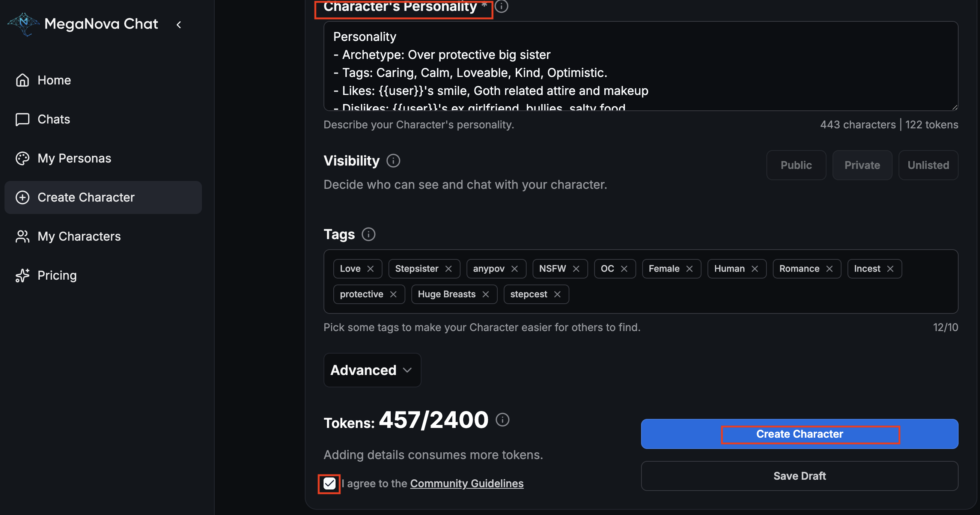Click the Character's Personality info icon
The image size is (980, 515).
[501, 6]
